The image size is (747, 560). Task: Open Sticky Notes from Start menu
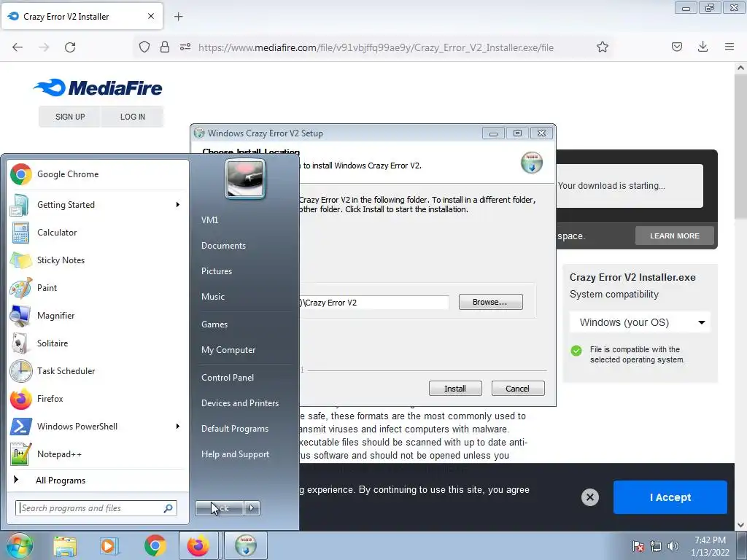(98, 260)
